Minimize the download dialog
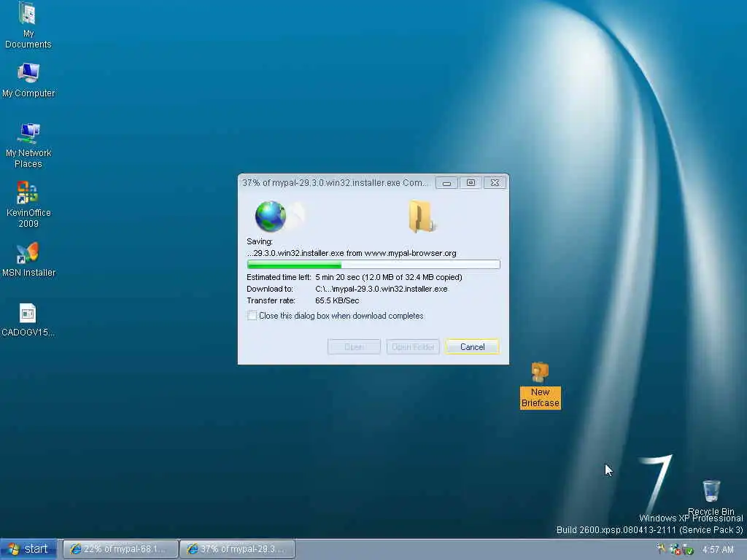This screenshot has height=560, width=747. point(446,183)
